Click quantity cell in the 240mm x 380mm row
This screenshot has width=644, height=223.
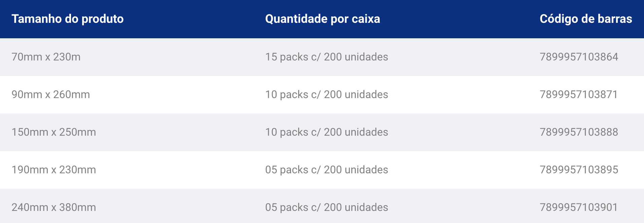tap(327, 207)
